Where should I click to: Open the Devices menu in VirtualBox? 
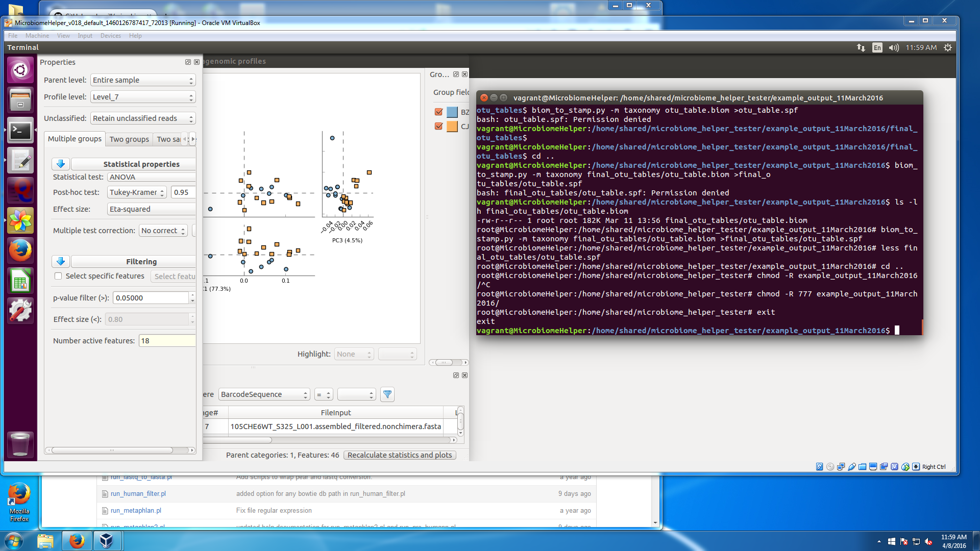click(110, 36)
